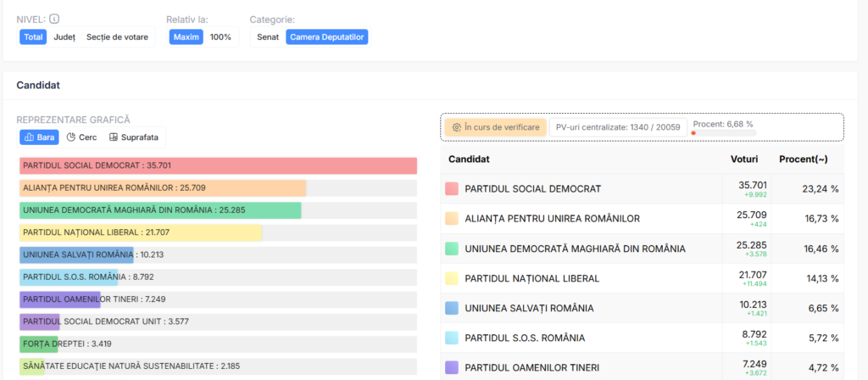868x380 pixels.
Task: Click the info icon next to NIVEL
Action: (x=54, y=19)
